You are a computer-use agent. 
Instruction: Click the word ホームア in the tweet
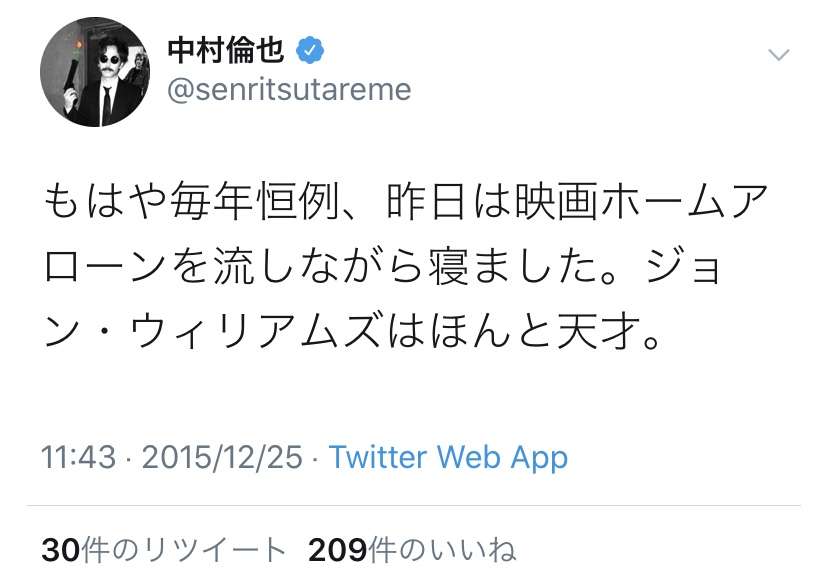point(684,201)
